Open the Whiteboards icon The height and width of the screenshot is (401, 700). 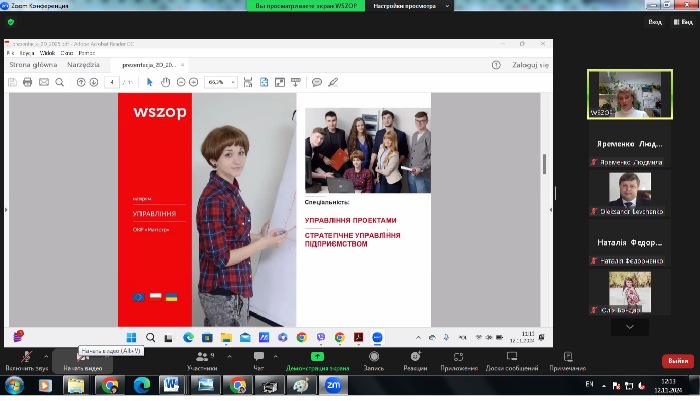[510, 357]
